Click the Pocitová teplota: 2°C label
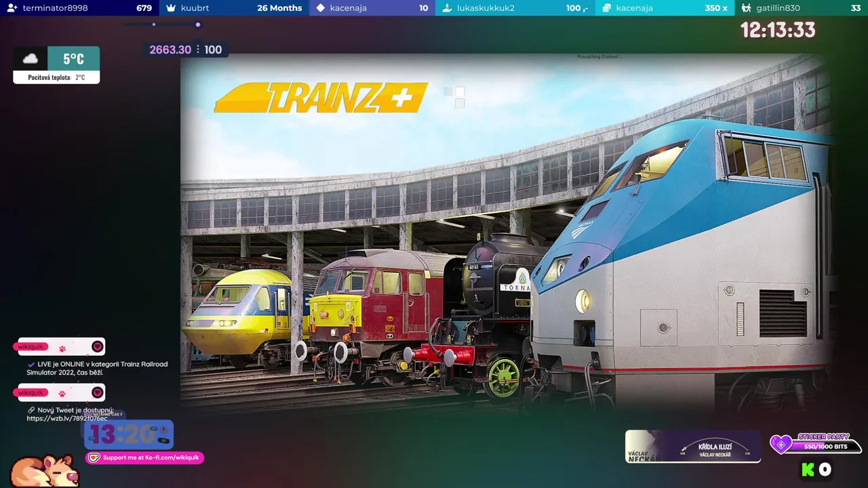 56,78
